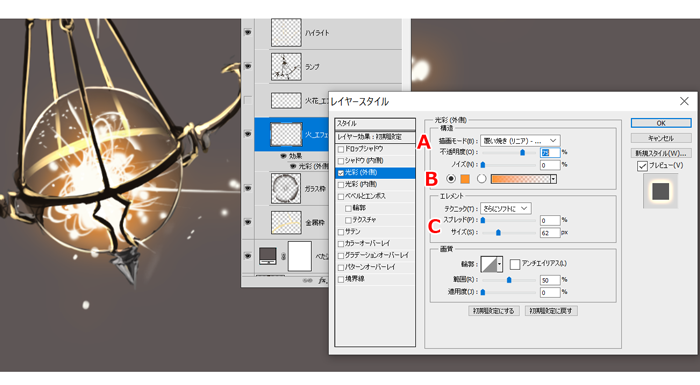
Task: Uncheck the プレビュー checkbox
Action: tap(642, 166)
